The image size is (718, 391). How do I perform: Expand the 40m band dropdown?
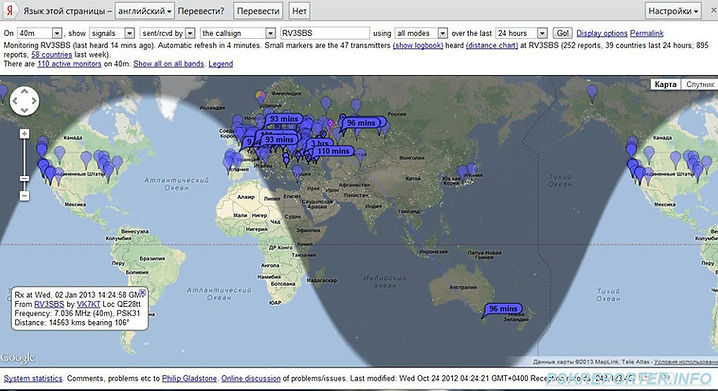tap(39, 33)
